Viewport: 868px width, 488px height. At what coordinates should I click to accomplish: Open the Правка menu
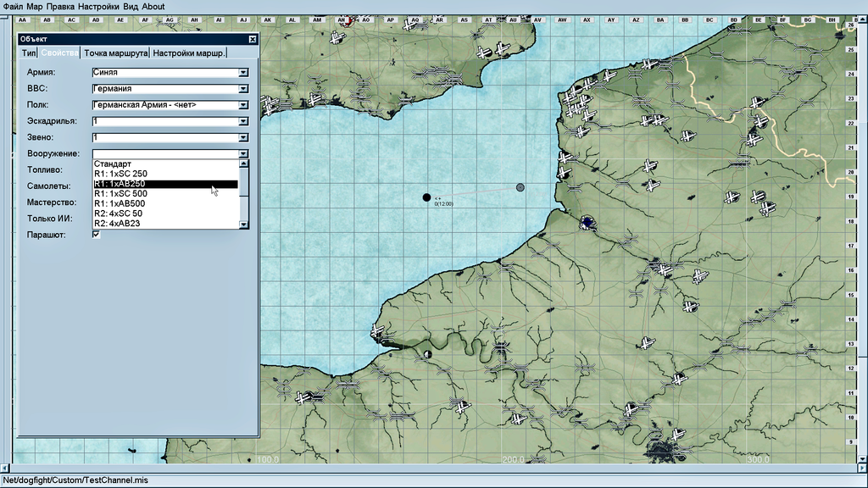[x=60, y=7]
